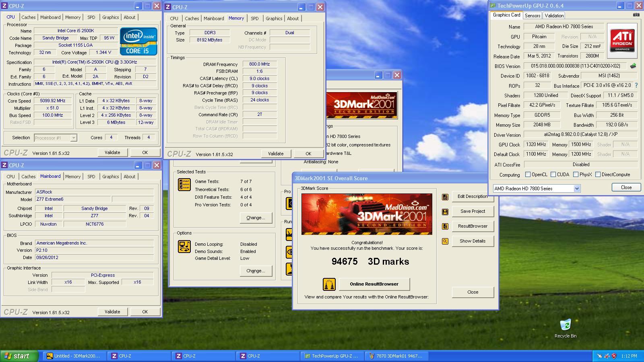Toggle the PhysX checkbox
This screenshot has width=644, height=362.
[x=576, y=175]
